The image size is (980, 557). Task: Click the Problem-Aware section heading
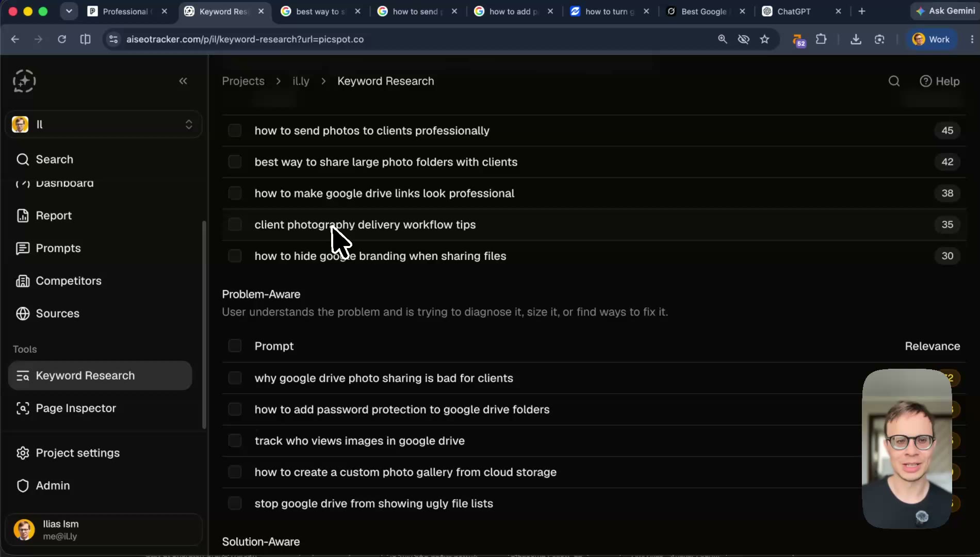pos(261,294)
